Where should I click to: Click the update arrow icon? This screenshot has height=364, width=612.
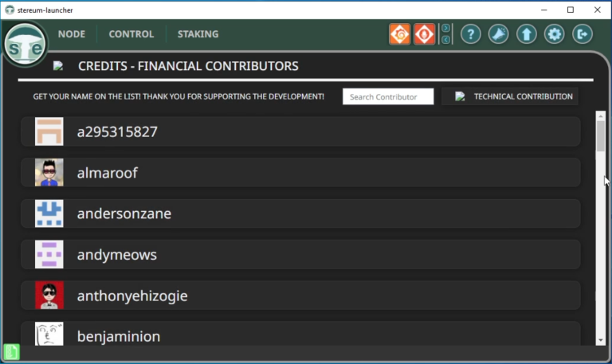coord(527,34)
